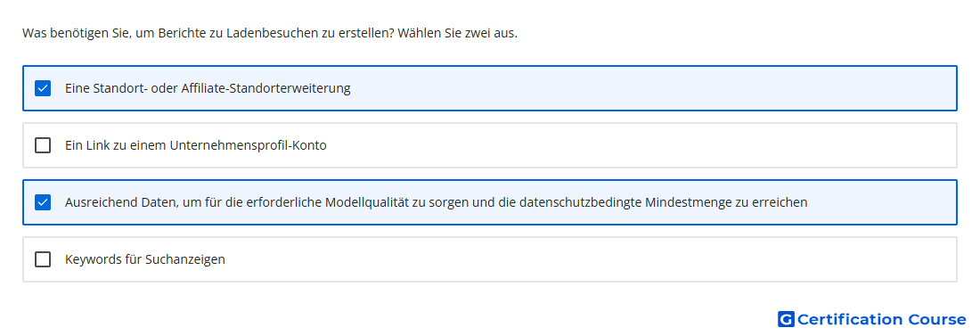Select label 'Ein Link zu einem Unternehmensprofil-Konto'
This screenshot has height=336, width=980.
tap(196, 145)
